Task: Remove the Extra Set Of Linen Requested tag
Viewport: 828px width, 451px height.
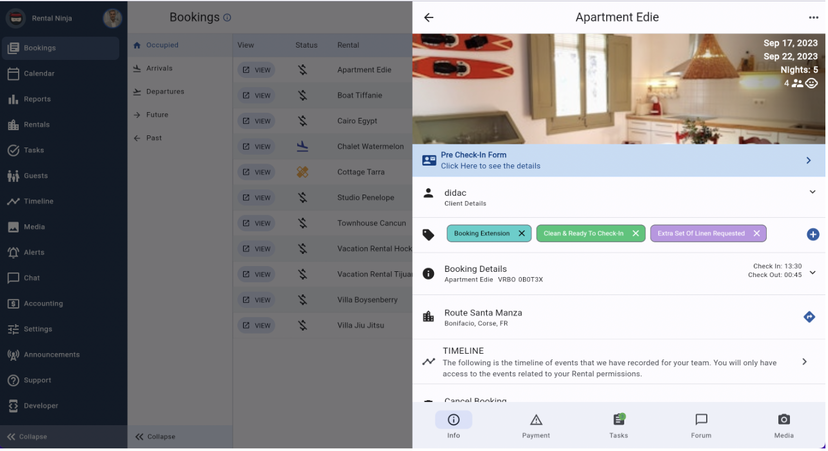Action: tap(756, 233)
